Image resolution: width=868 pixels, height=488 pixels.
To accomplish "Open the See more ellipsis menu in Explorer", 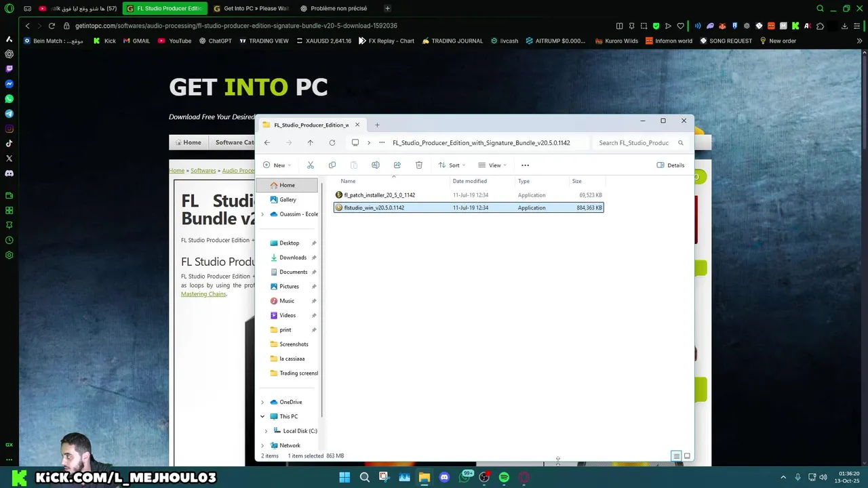I will tap(525, 165).
